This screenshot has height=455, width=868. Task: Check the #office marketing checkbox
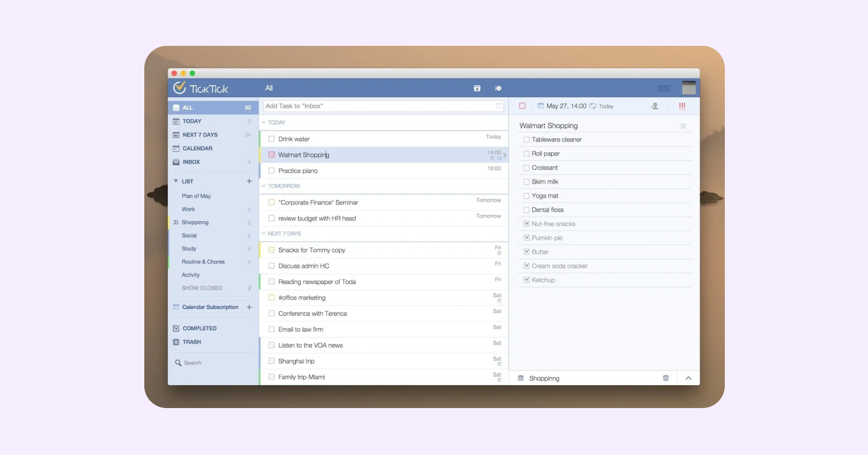point(271,298)
